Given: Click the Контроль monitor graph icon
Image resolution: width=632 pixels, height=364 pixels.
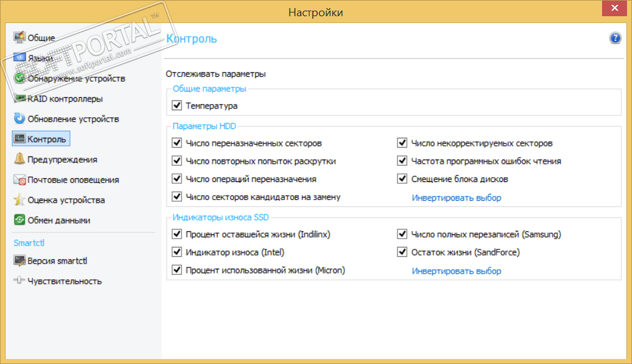Looking at the screenshot, I should [x=19, y=138].
